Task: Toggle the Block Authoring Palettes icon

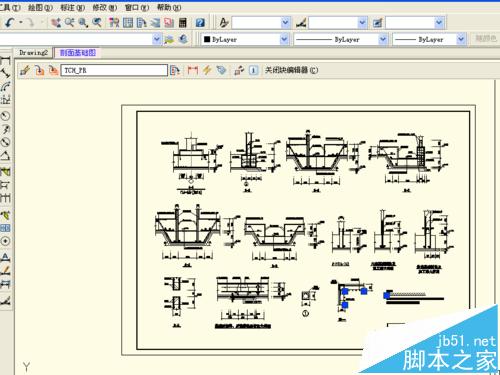Action: pyautogui.click(x=175, y=70)
